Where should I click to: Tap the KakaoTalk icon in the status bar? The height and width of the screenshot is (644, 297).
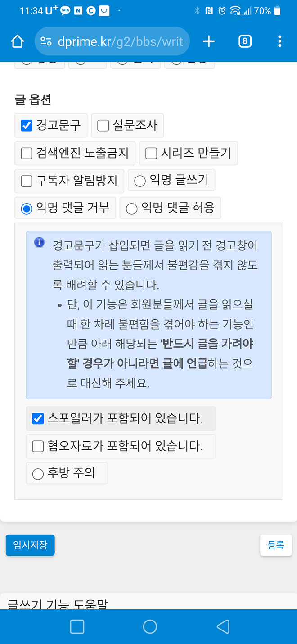[x=64, y=10]
